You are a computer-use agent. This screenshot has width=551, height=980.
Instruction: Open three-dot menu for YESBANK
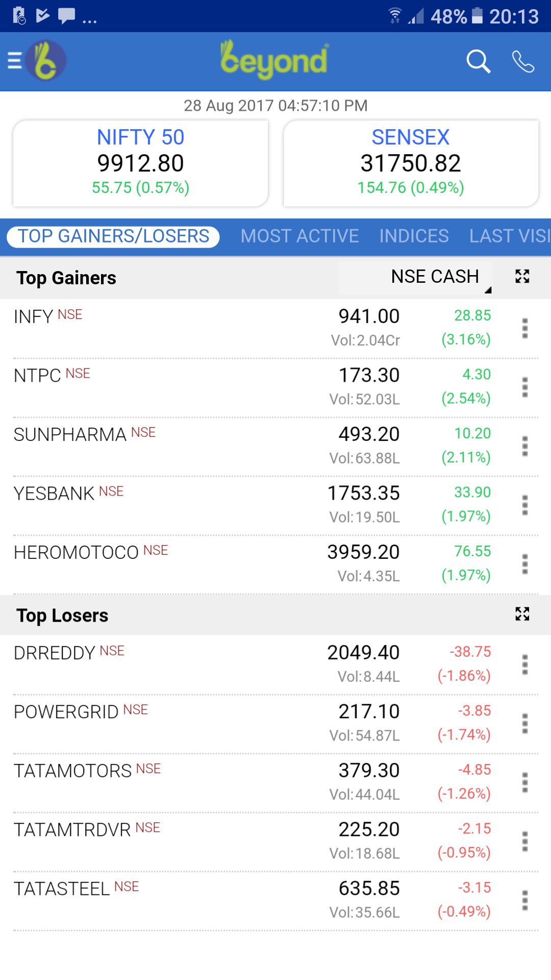tap(524, 505)
